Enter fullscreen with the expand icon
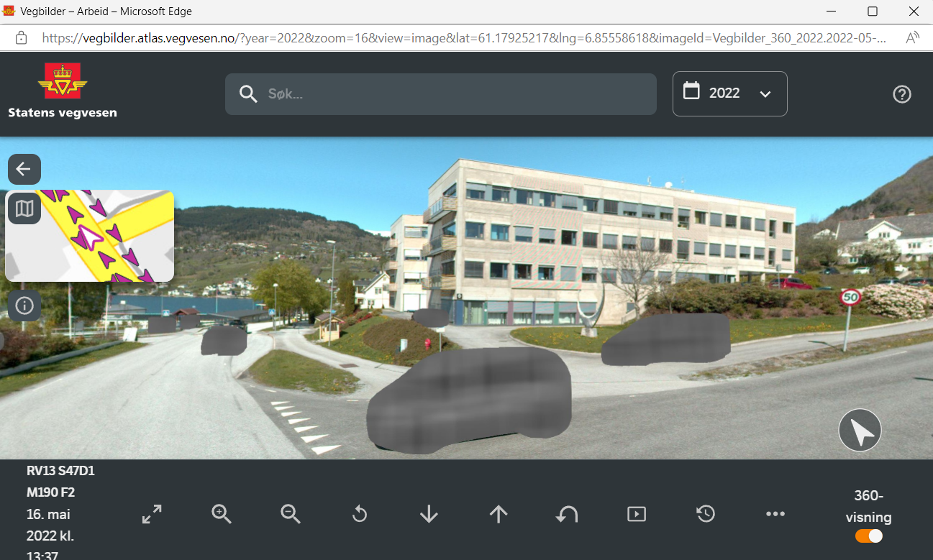The image size is (933, 560). pos(151,513)
